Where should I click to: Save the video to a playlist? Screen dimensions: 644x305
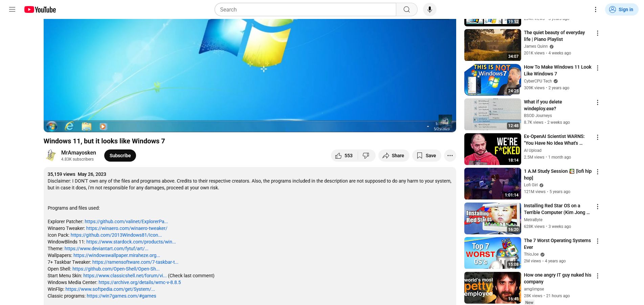pyautogui.click(x=426, y=156)
